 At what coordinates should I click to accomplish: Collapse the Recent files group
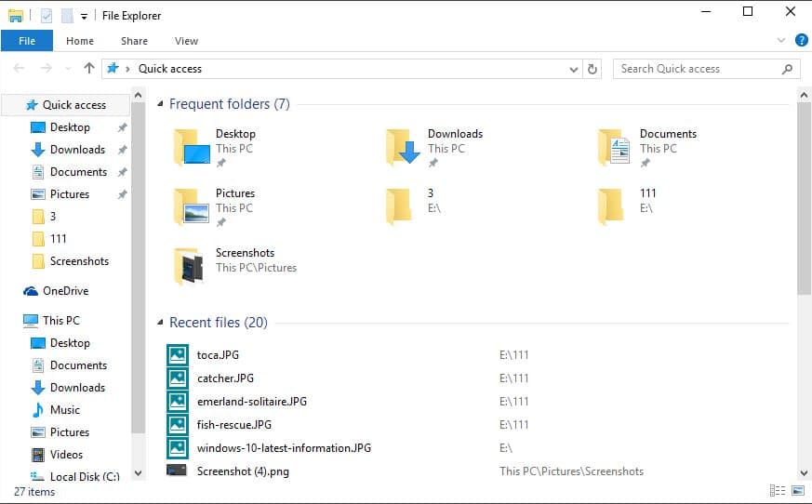click(x=160, y=323)
